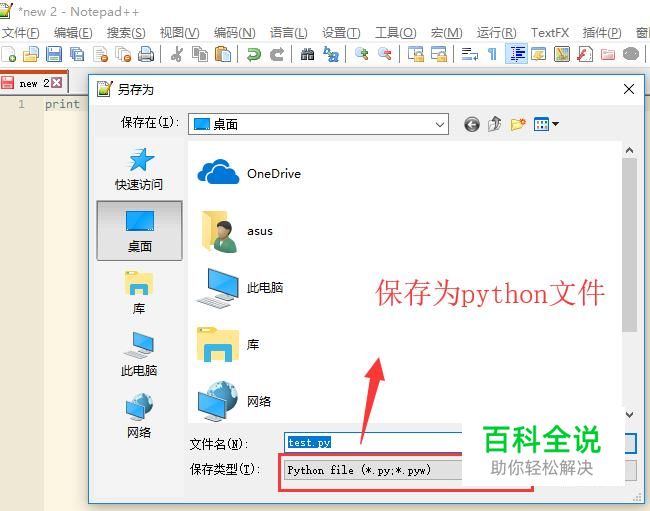
Task: Open the 编辑(E) menu
Action: click(x=73, y=33)
